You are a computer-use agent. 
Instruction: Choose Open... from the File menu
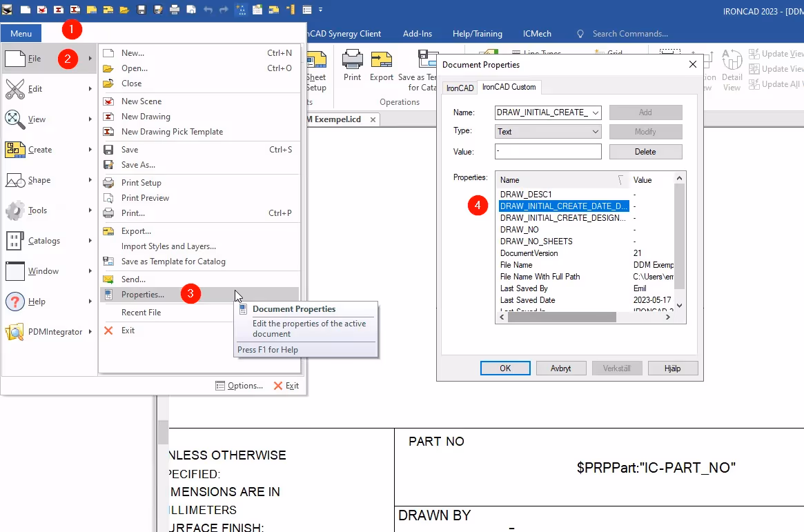(x=199, y=68)
